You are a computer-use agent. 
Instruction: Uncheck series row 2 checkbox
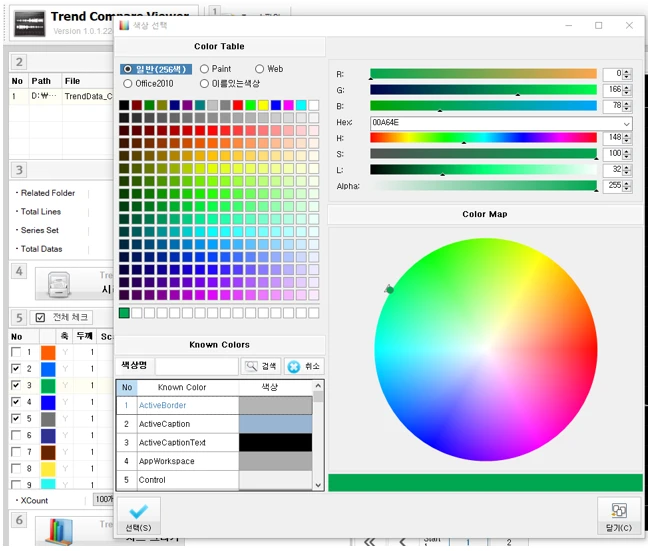pos(16,368)
